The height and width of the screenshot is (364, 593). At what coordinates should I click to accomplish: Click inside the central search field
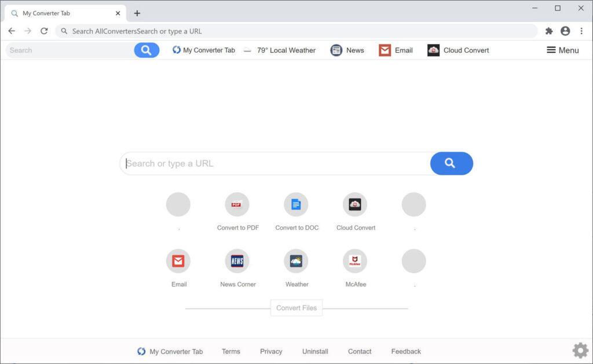pos(261,164)
